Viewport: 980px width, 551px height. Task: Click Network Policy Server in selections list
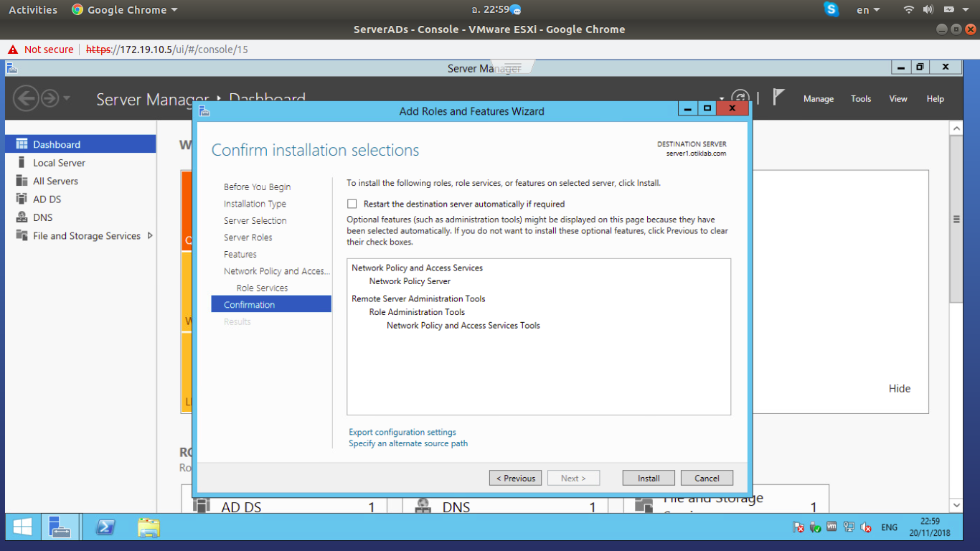point(410,281)
